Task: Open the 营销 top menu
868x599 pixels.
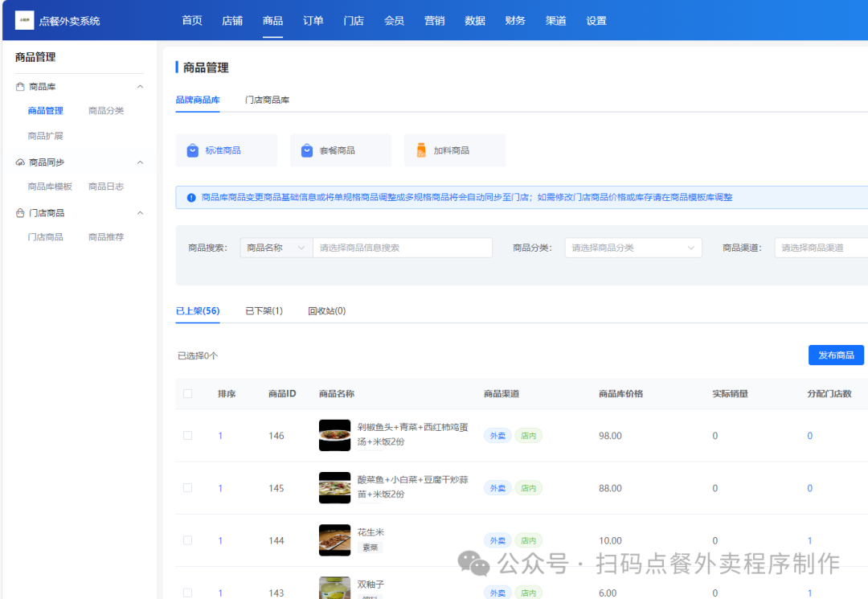Action: 435,20
